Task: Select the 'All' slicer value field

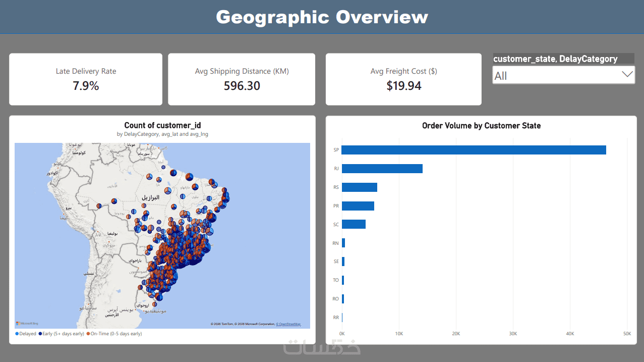Action: pos(563,75)
